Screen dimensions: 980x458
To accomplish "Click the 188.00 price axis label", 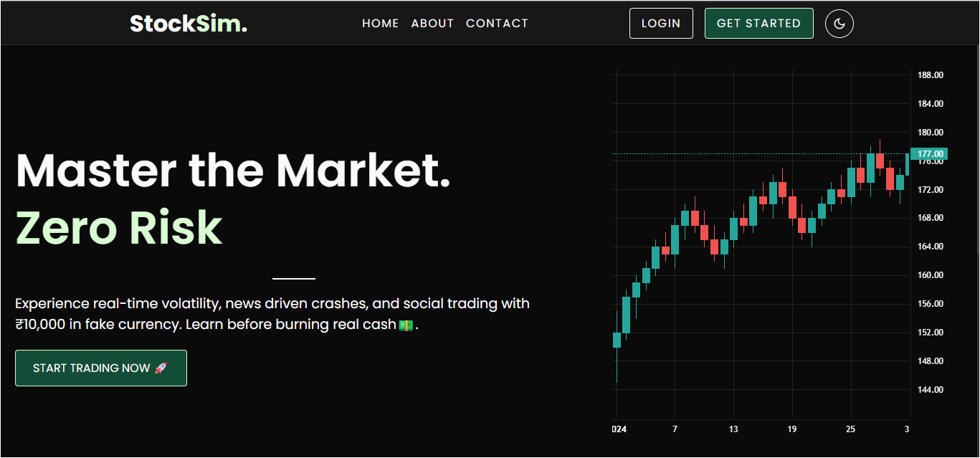I will (x=930, y=75).
